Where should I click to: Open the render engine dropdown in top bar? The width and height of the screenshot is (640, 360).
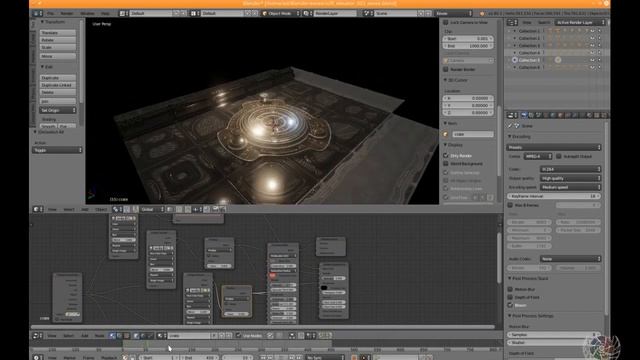(x=453, y=13)
